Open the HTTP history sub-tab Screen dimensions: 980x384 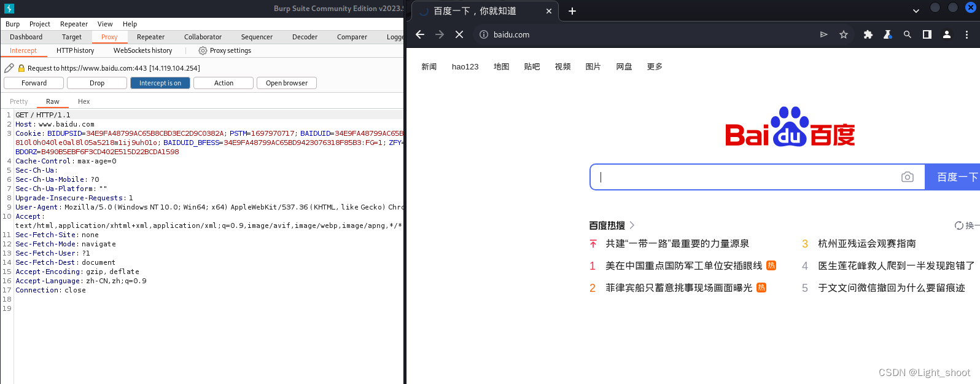pyautogui.click(x=76, y=50)
